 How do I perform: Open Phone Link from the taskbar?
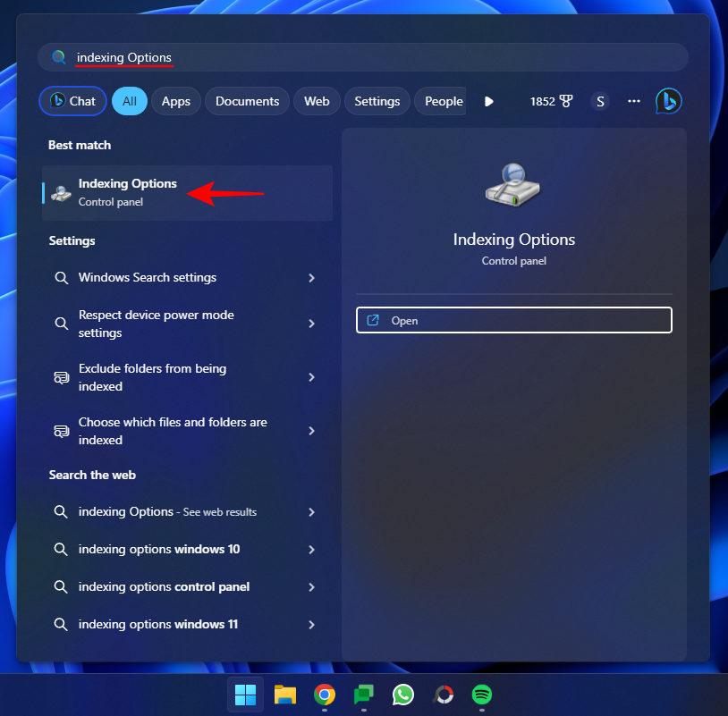click(363, 695)
